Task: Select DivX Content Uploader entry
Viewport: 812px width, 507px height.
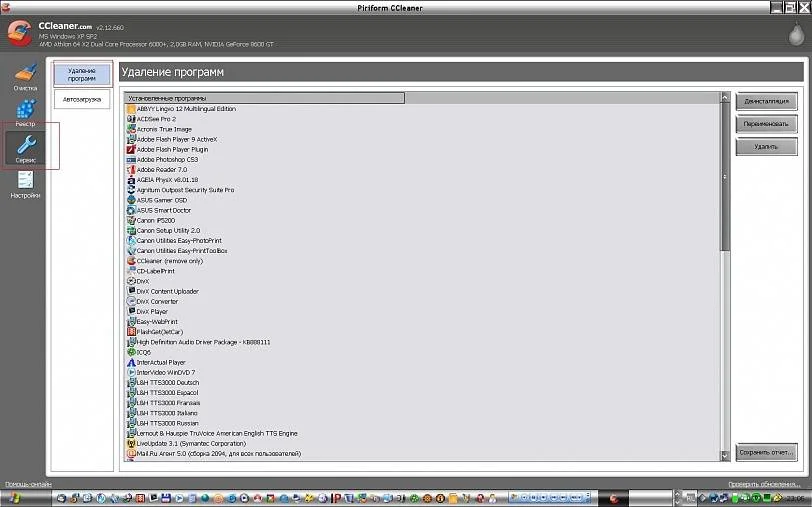Action: click(168, 292)
